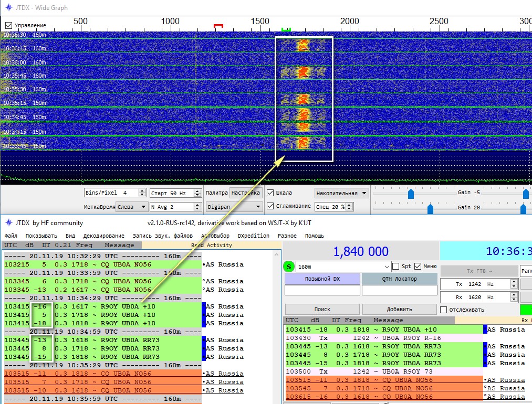Click the Поиск button
532x404 pixels.
(x=322, y=310)
